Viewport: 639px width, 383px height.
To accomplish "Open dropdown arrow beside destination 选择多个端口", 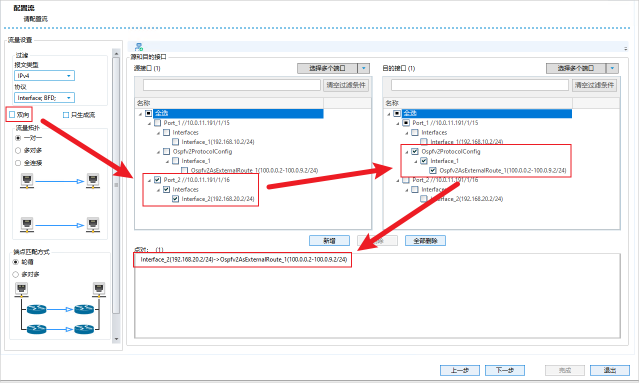I will pos(612,68).
